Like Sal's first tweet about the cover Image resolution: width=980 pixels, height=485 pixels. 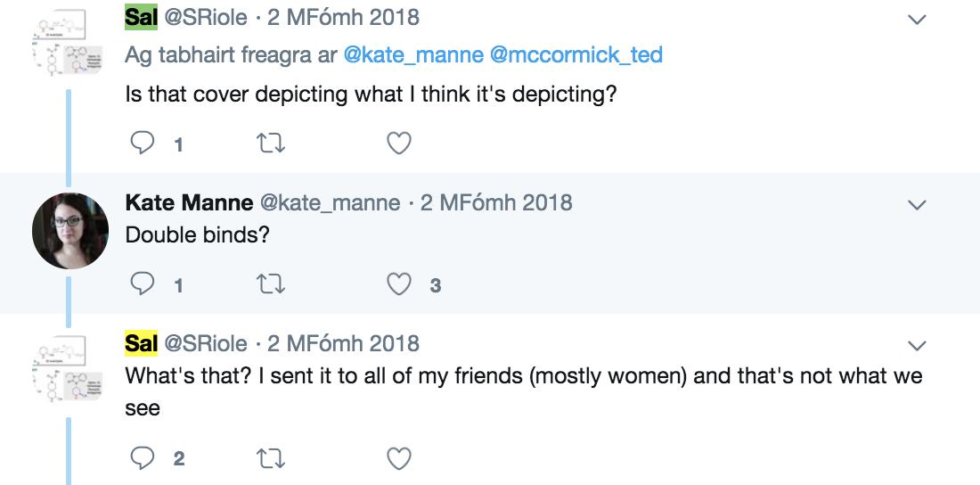point(399,143)
